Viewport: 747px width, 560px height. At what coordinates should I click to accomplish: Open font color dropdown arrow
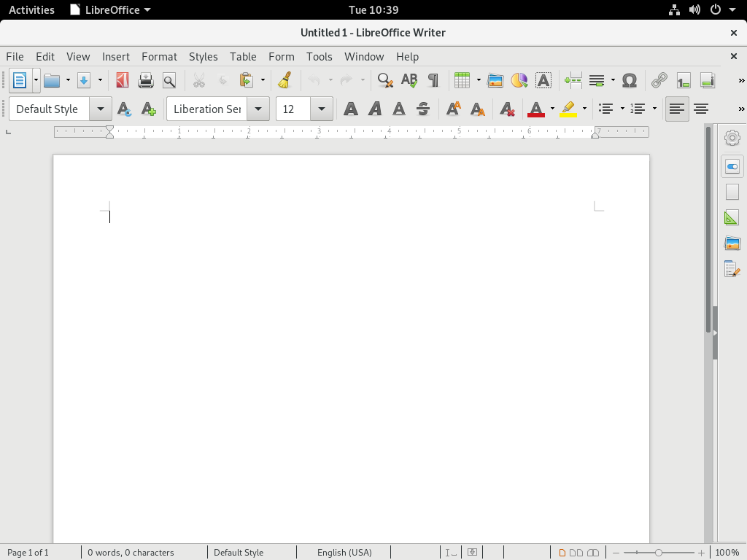(x=553, y=109)
